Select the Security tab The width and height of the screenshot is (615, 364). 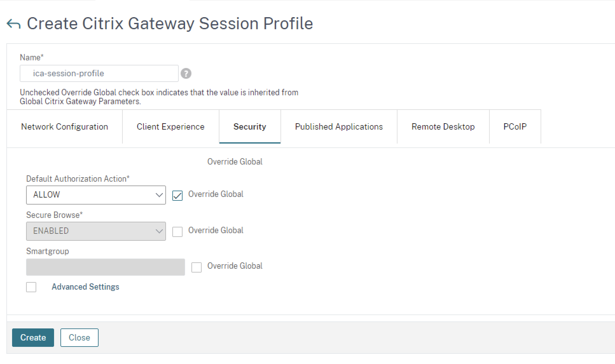tap(250, 127)
